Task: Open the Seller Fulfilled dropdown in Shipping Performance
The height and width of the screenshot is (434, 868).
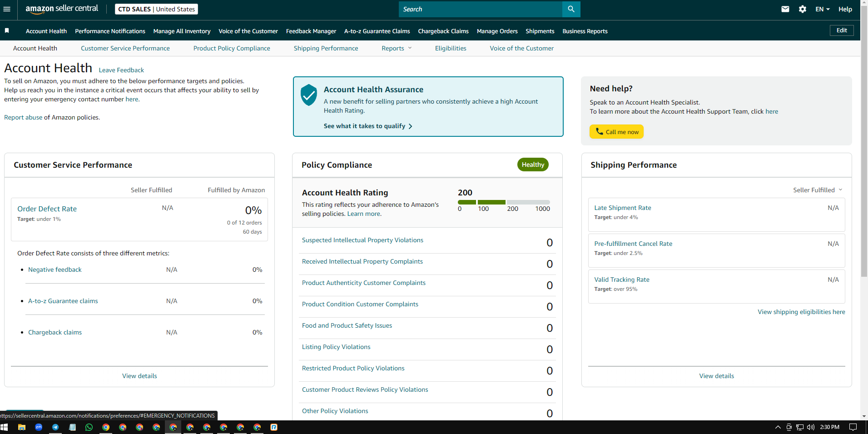Action: coord(818,190)
